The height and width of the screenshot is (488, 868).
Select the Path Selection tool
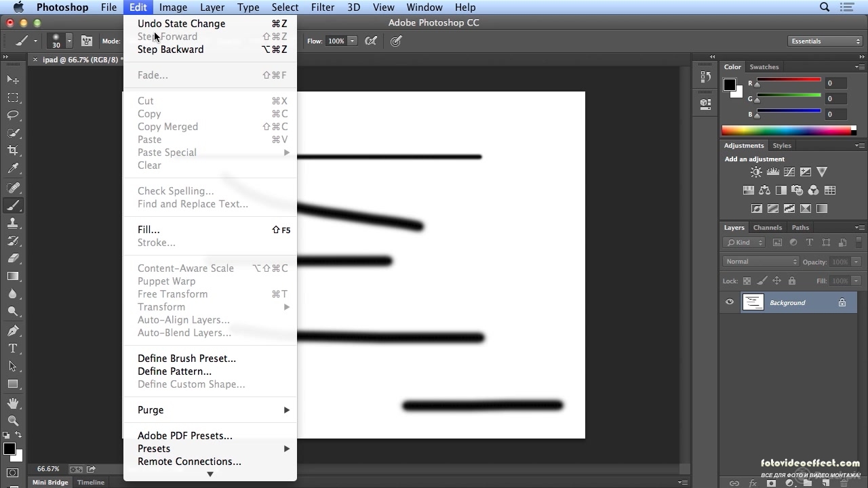(x=13, y=366)
